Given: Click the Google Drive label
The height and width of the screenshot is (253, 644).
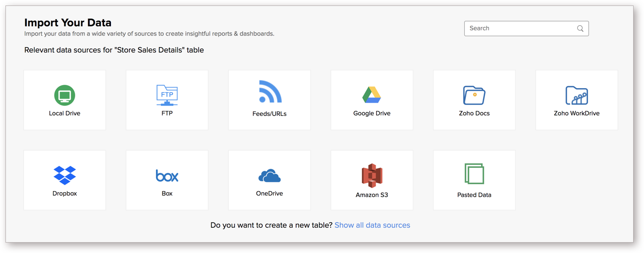Looking at the screenshot, I should 372,113.
